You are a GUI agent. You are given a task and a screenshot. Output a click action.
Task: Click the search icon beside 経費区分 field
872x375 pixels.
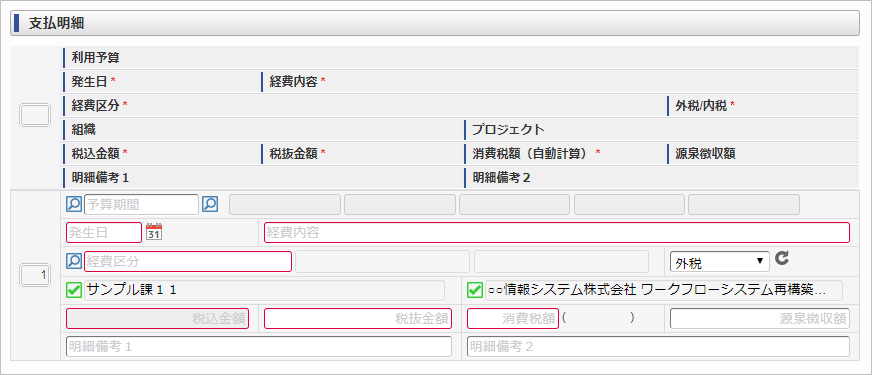[x=73, y=261]
